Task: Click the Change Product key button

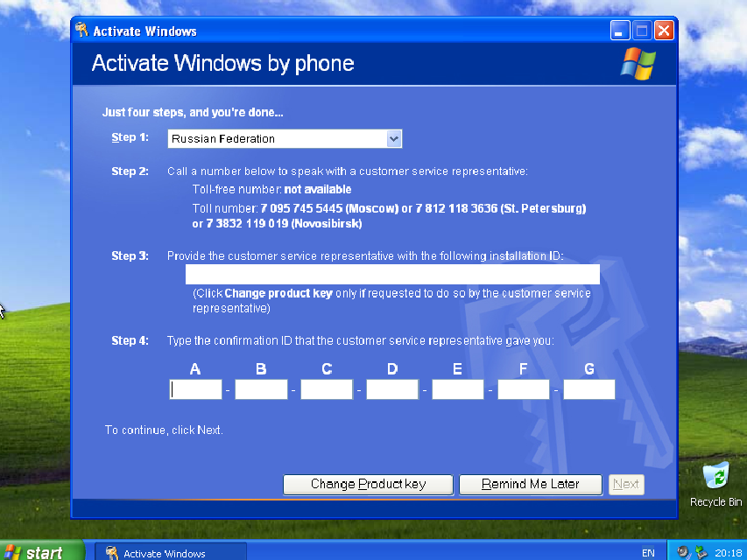Action: (368, 484)
